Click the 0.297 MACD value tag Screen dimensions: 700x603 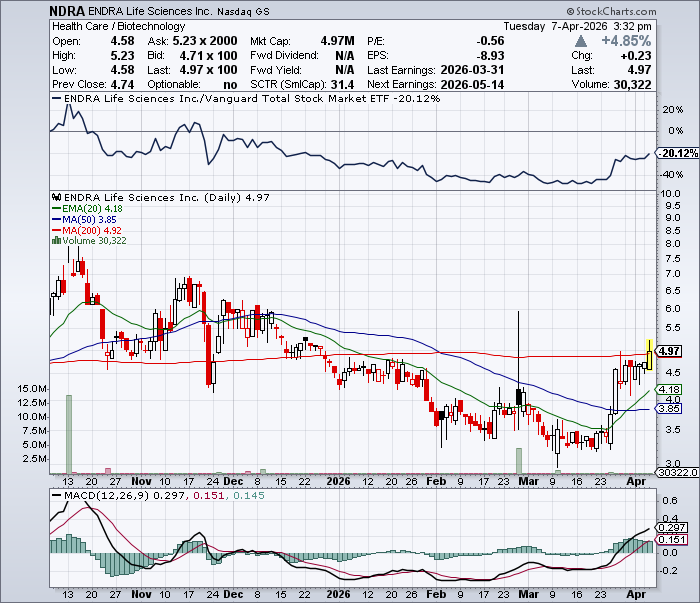coord(672,528)
